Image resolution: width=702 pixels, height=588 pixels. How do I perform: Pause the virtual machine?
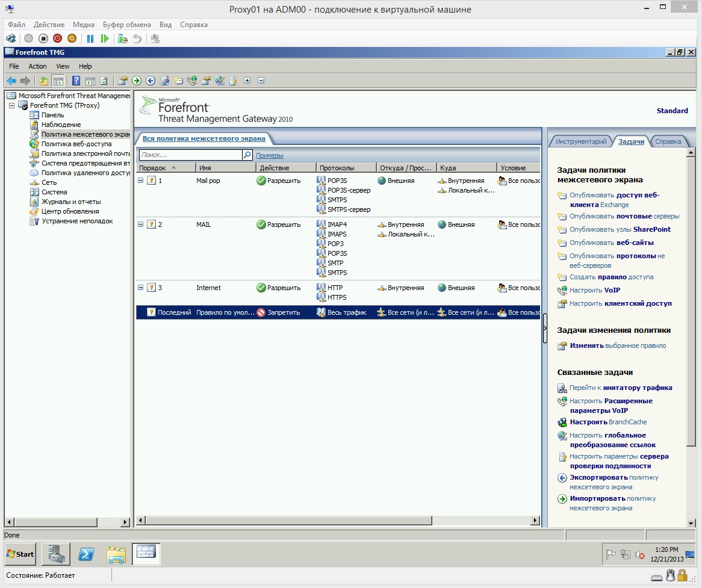click(90, 39)
